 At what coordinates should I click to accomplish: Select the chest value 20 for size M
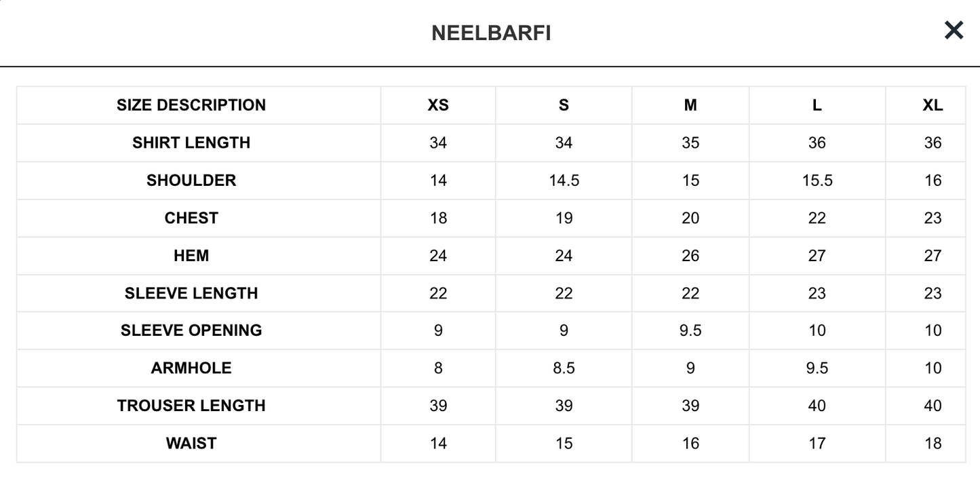tap(690, 218)
